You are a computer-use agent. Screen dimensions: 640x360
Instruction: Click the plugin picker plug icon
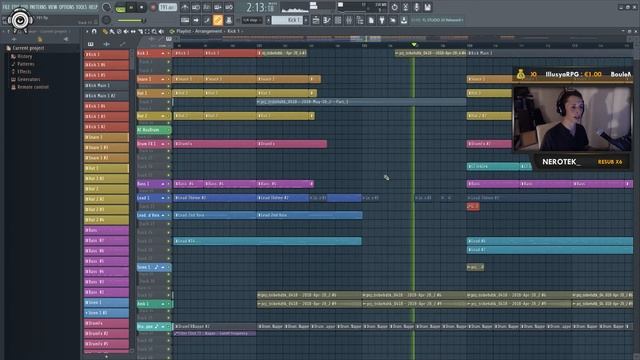click(x=382, y=20)
